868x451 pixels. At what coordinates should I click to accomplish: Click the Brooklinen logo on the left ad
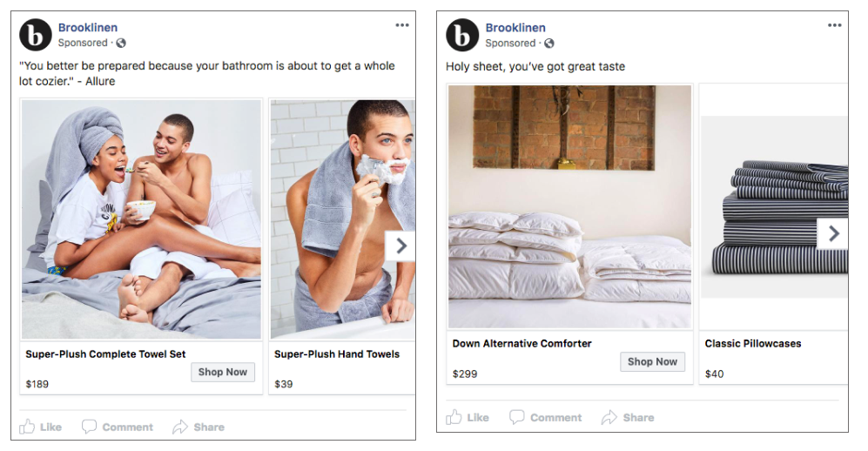[36, 35]
